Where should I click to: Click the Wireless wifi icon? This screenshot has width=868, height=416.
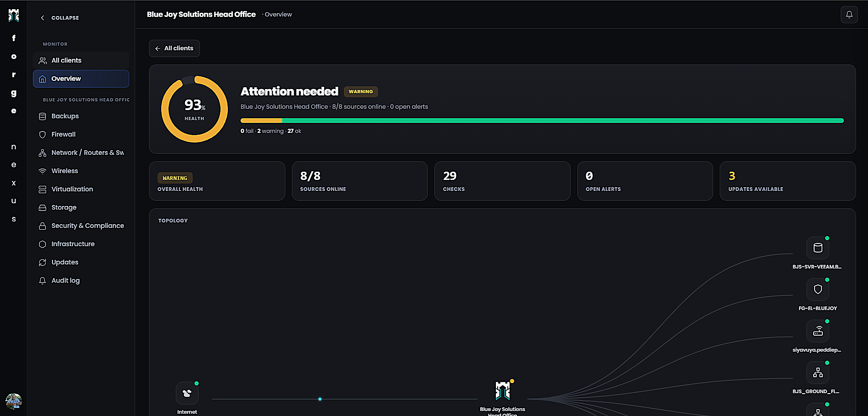click(x=42, y=171)
